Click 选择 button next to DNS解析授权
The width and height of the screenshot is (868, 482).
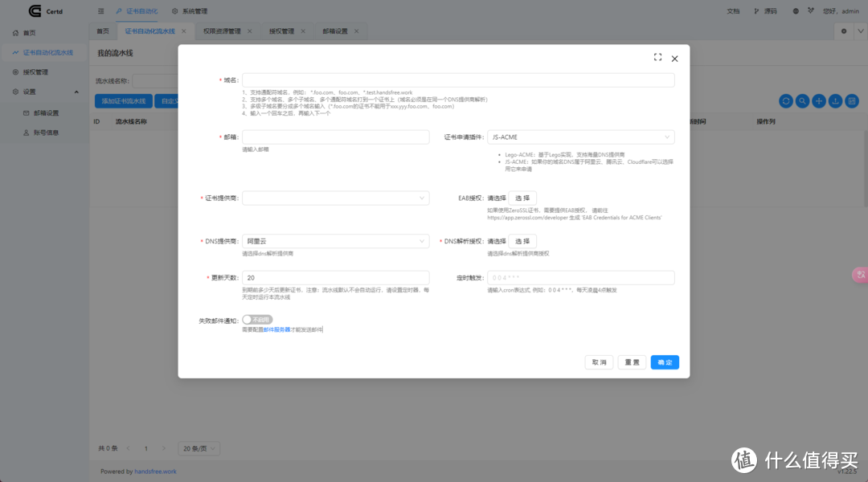click(x=522, y=241)
